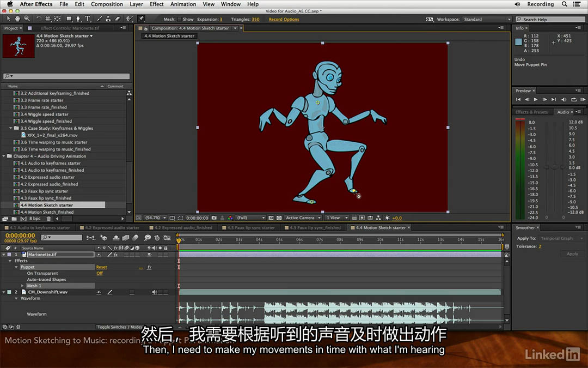Create new folder in Project panel
Viewport: 588px width, 368px height.
click(x=14, y=219)
